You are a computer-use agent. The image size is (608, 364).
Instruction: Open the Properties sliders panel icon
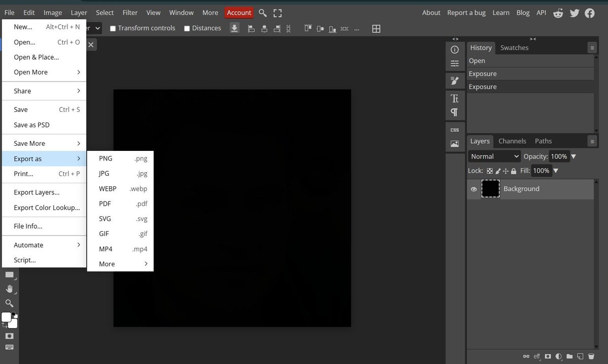454,64
